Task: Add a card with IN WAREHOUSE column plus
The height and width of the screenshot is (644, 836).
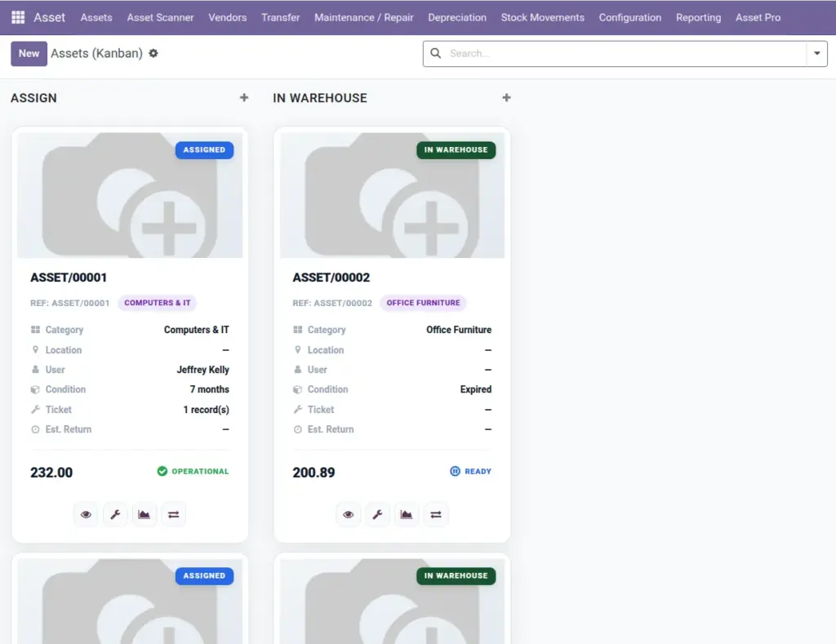Action: (506, 98)
